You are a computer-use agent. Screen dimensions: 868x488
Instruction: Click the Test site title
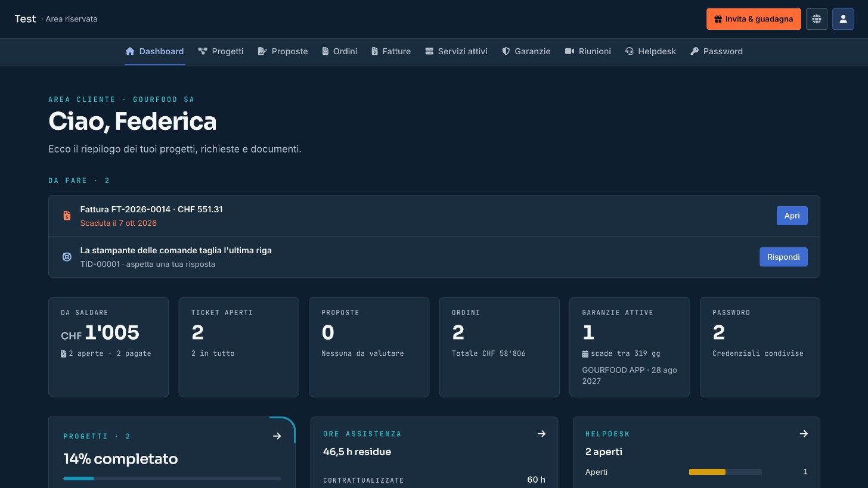[25, 19]
